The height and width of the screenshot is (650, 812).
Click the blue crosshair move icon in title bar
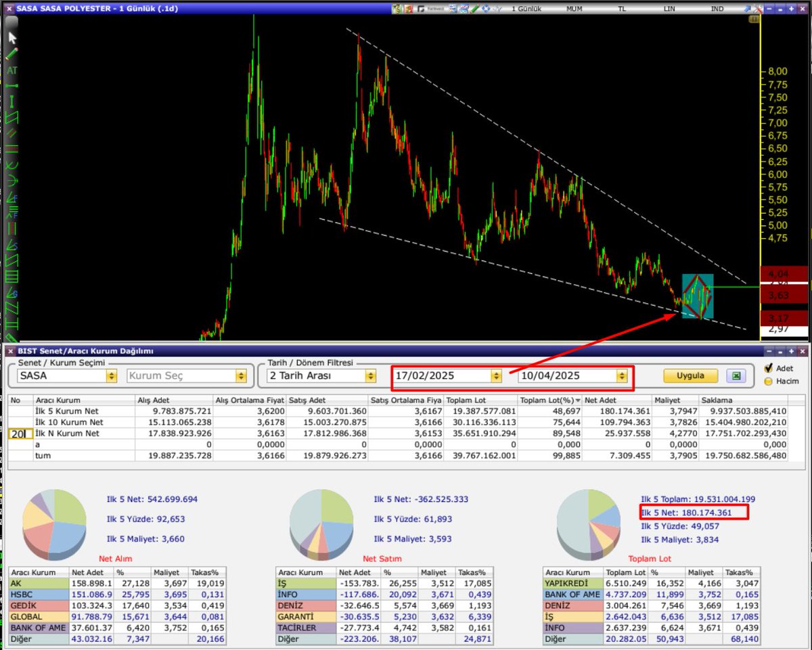[486, 9]
